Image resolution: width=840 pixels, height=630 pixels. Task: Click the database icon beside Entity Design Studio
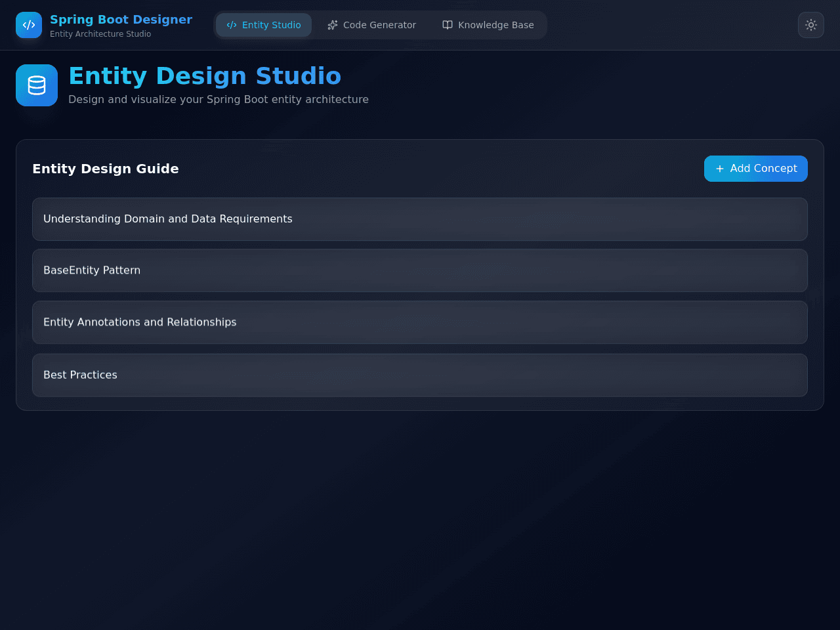(37, 85)
